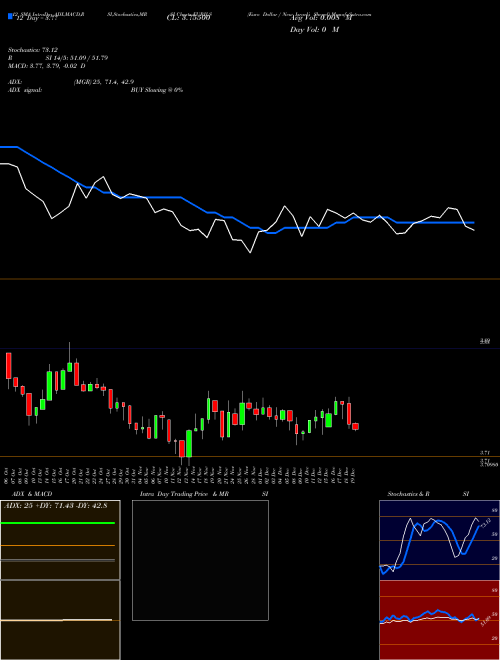
Task: Click the last red candle on the price chart
Action: click(355, 426)
